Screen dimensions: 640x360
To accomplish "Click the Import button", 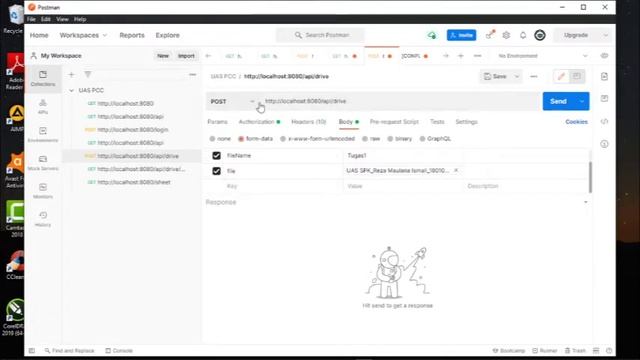I will click(186, 56).
